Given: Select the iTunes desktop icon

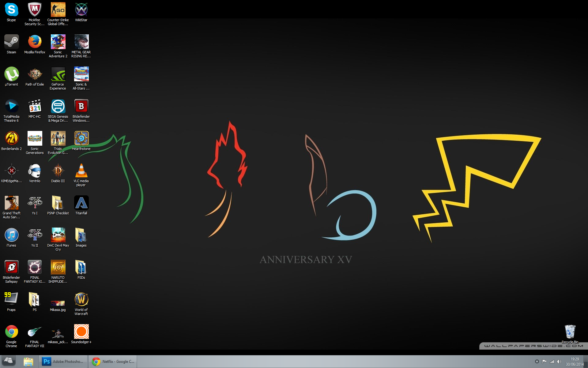Looking at the screenshot, I should coord(11,235).
